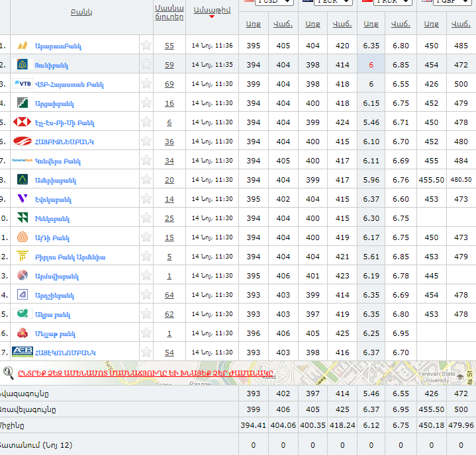
Task: Click VTB-Armenia's branch count 69
Action: [x=169, y=84]
